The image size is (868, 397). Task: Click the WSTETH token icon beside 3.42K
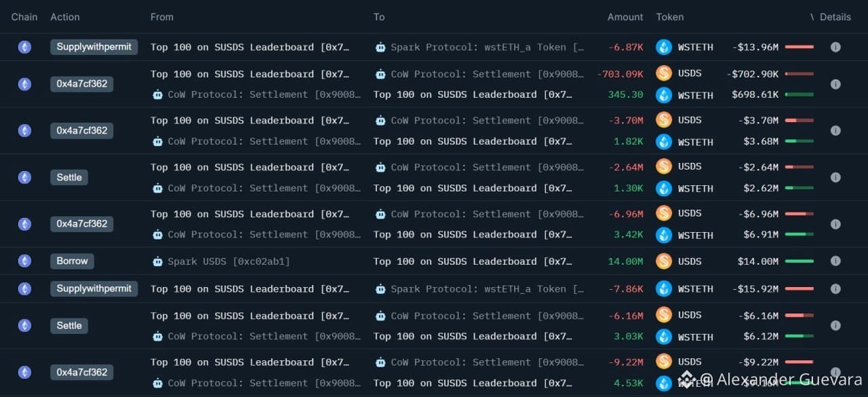664,235
